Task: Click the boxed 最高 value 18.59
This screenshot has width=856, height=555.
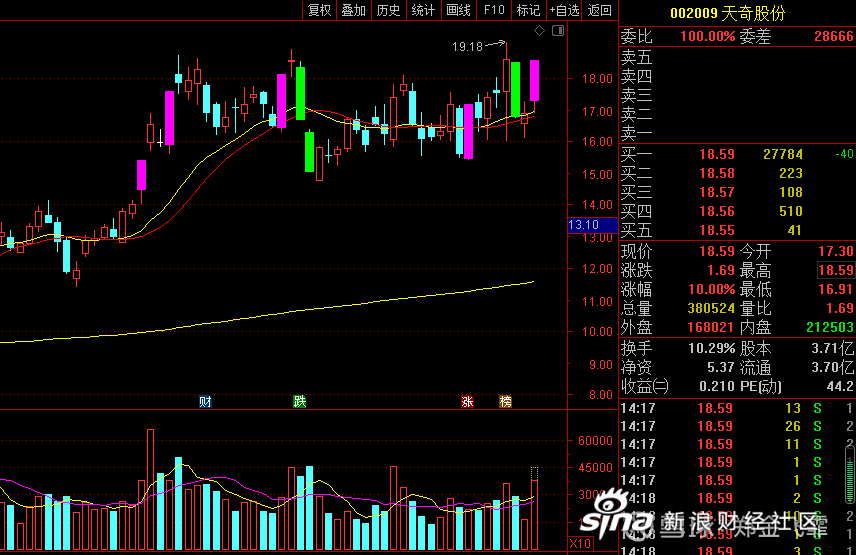Action: coord(835,270)
